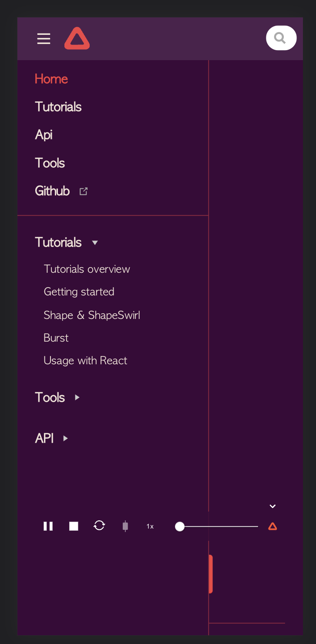This screenshot has height=644, width=316.
Task: Toggle the repeat loop icon
Action: (x=99, y=525)
